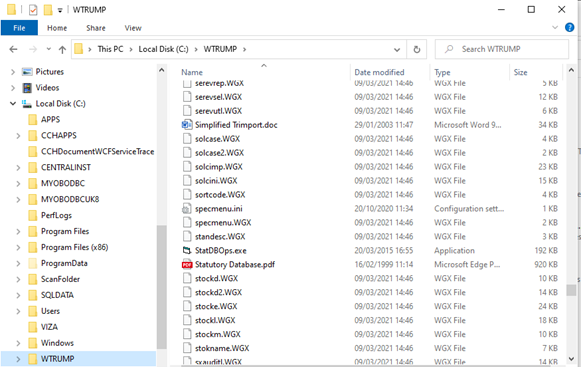
Task: Click the Up one level arrow
Action: pos(62,49)
